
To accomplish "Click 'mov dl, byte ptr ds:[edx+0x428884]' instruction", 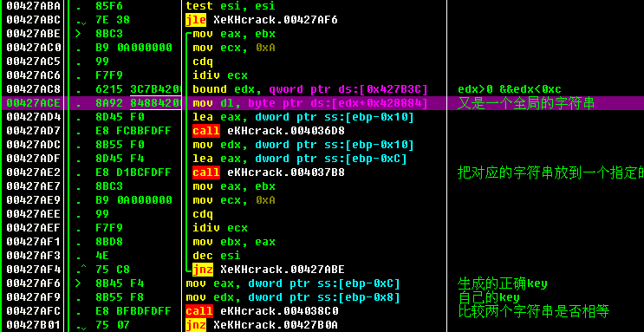I will click(310, 103).
